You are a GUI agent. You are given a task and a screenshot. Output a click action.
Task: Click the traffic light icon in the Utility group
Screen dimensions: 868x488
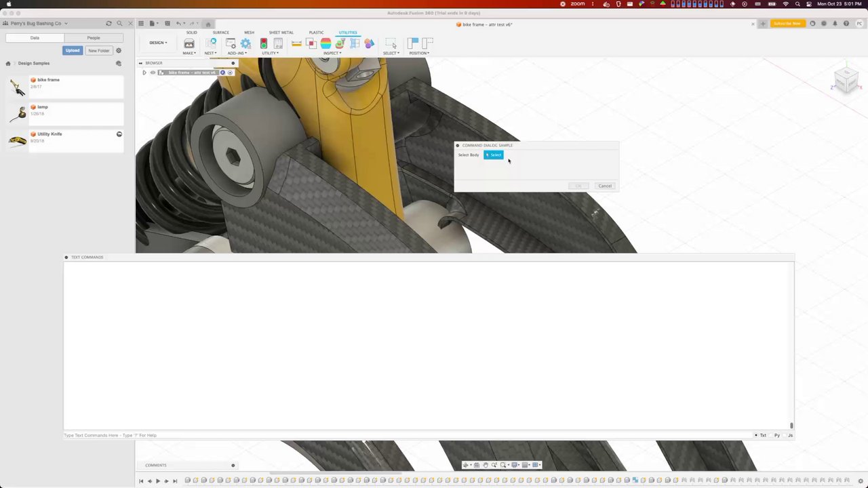[x=264, y=43]
